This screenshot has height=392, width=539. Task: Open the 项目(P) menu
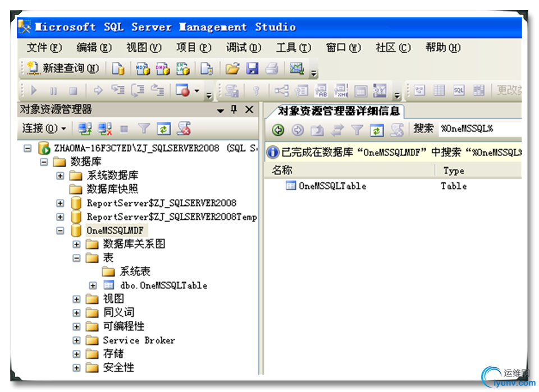click(x=194, y=47)
